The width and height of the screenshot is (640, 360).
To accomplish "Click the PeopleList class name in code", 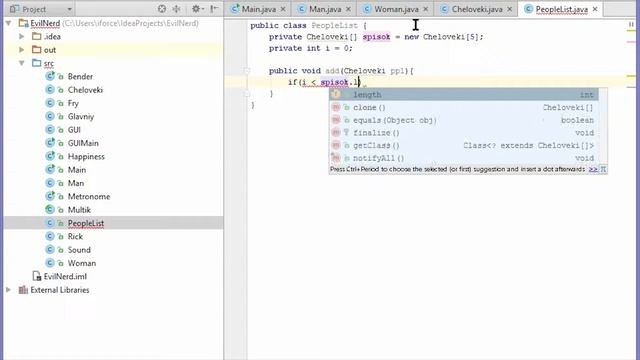I will [x=334, y=25].
